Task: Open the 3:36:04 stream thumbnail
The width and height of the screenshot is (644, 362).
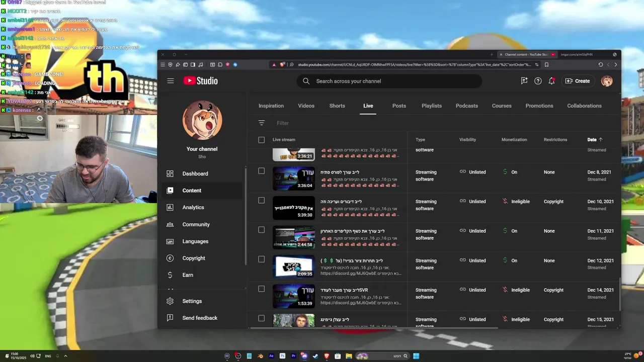Action: point(294,178)
